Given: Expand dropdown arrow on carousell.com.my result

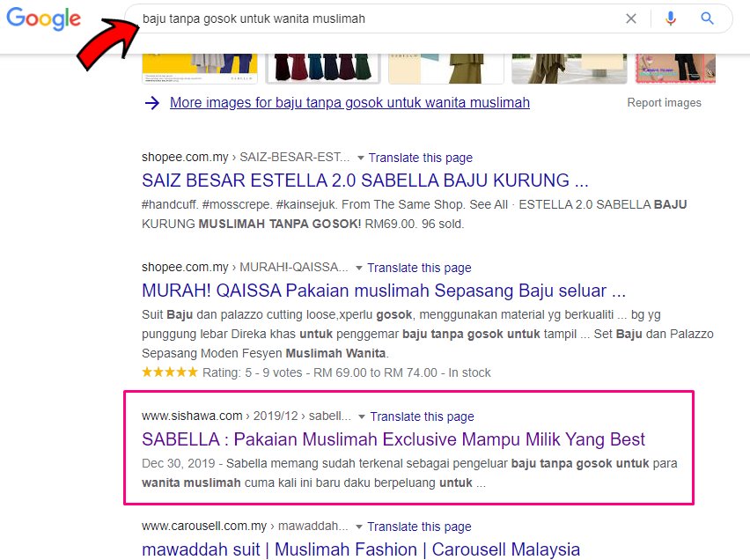Looking at the screenshot, I should pos(359,527).
